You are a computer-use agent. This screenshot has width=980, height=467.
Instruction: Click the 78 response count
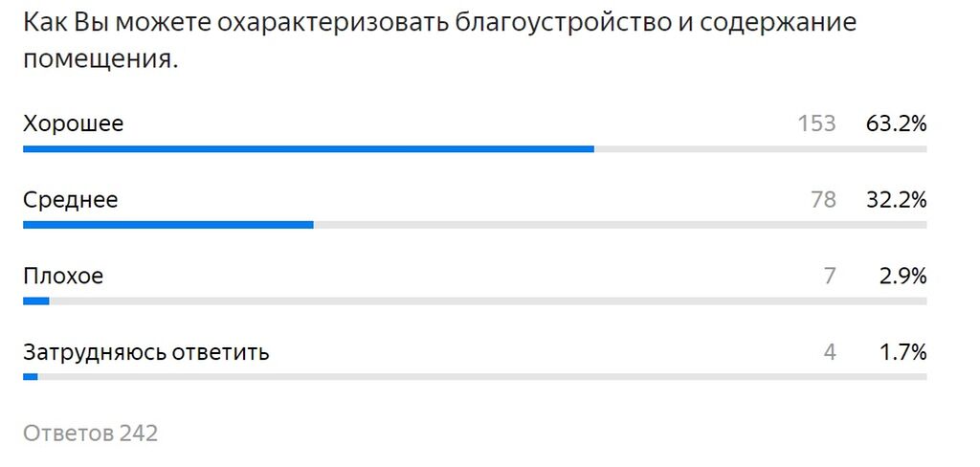822,200
